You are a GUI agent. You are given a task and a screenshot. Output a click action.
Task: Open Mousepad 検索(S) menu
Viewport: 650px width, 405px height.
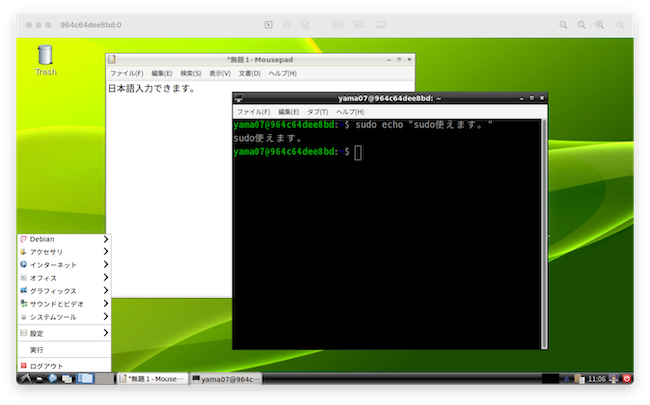(191, 73)
